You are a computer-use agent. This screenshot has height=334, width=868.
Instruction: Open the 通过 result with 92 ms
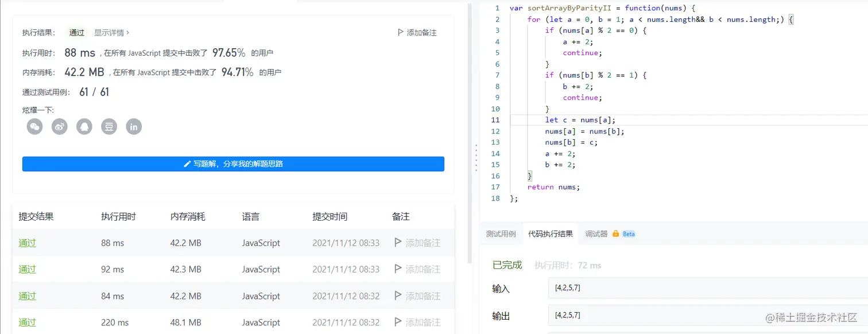point(27,269)
